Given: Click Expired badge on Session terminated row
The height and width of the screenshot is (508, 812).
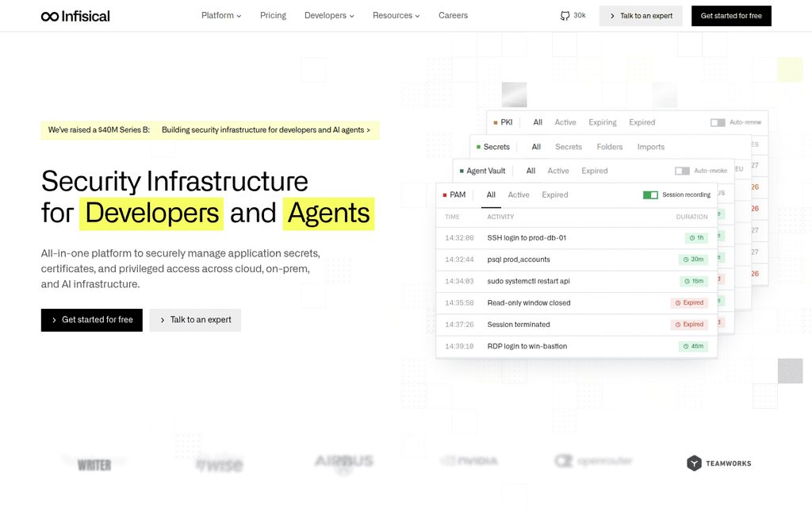Looking at the screenshot, I should (689, 325).
